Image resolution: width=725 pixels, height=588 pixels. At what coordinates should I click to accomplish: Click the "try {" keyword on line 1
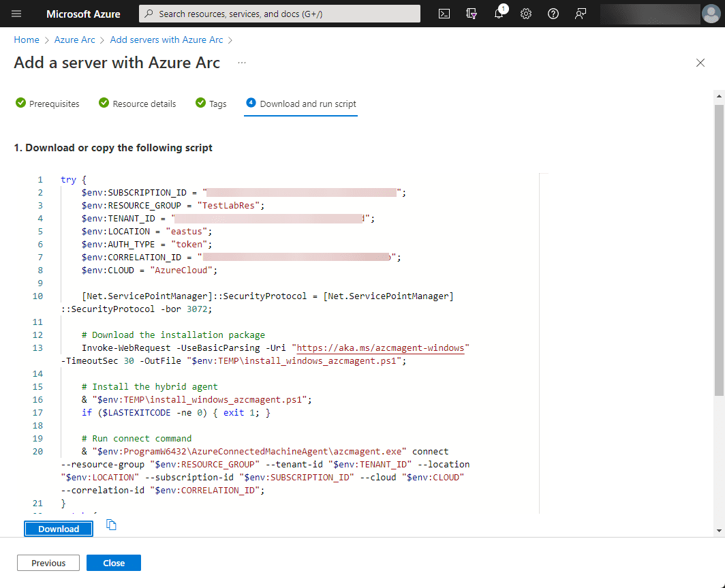click(x=74, y=180)
